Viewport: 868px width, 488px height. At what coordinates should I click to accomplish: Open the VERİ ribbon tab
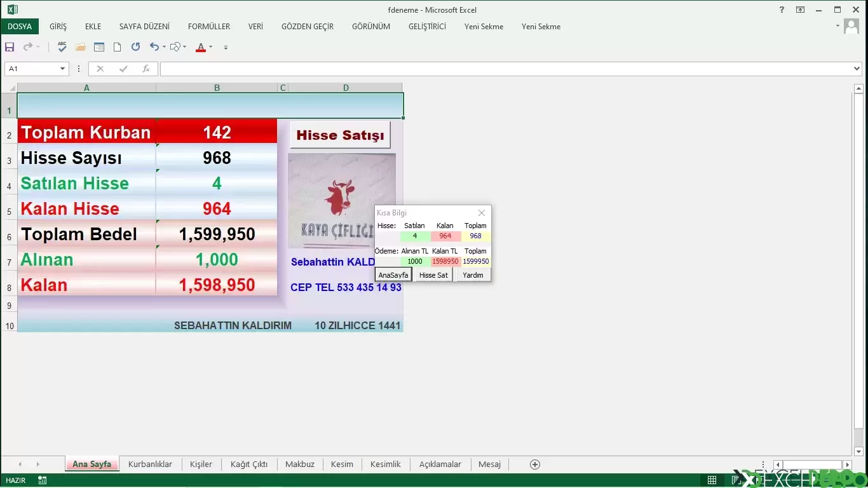[255, 27]
